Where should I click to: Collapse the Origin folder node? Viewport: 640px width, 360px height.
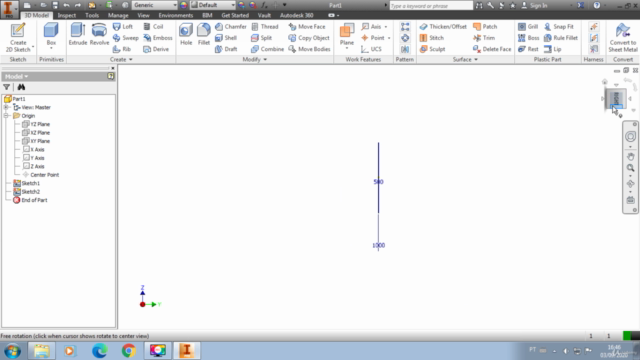pyautogui.click(x=6, y=116)
